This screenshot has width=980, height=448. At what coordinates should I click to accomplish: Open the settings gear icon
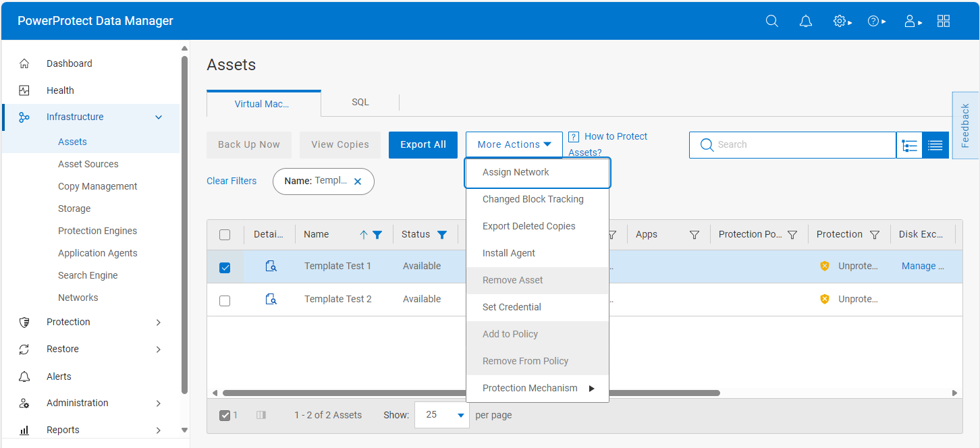[839, 20]
